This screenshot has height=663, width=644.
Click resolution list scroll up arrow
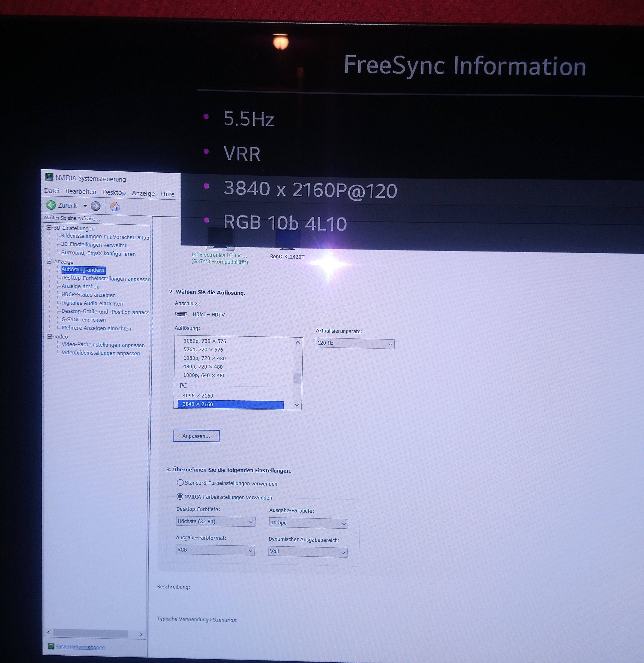pyautogui.click(x=298, y=342)
